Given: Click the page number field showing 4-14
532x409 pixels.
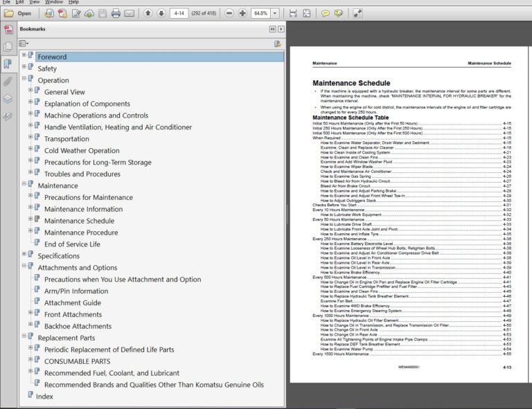Looking at the screenshot, I should (179, 14).
